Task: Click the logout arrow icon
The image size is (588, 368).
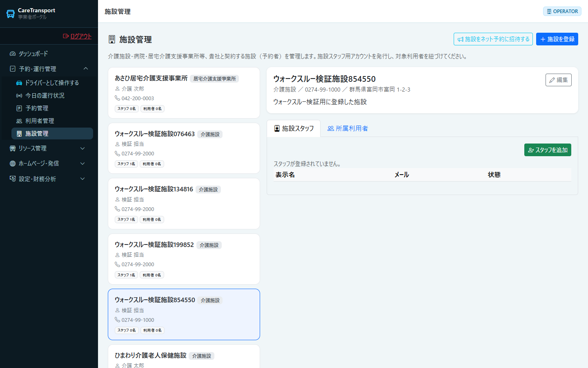Action: [66, 36]
